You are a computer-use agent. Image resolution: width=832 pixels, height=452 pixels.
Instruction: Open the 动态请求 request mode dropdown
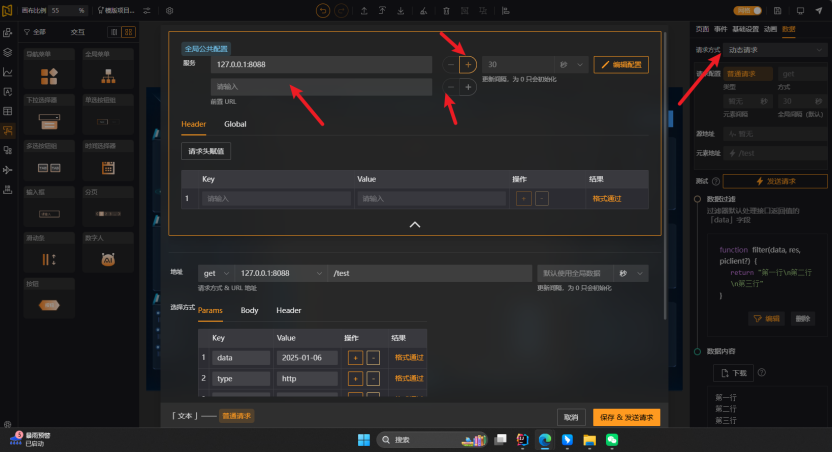tap(774, 50)
